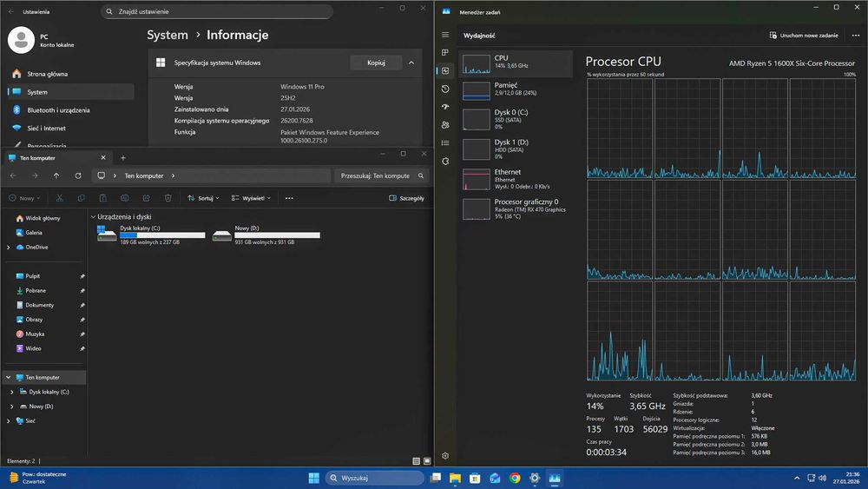The image size is (868, 489).
Task: Open the Sortuj dropdown in Explorer
Action: (x=203, y=198)
